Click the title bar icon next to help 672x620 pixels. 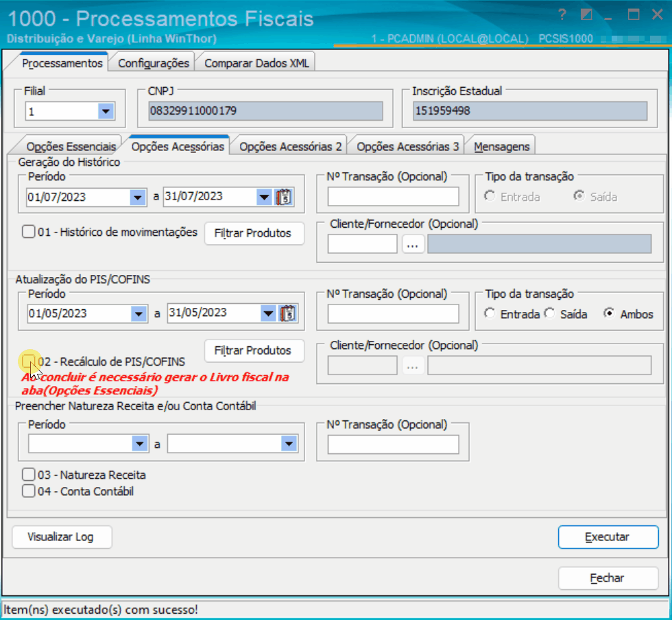[x=586, y=15]
